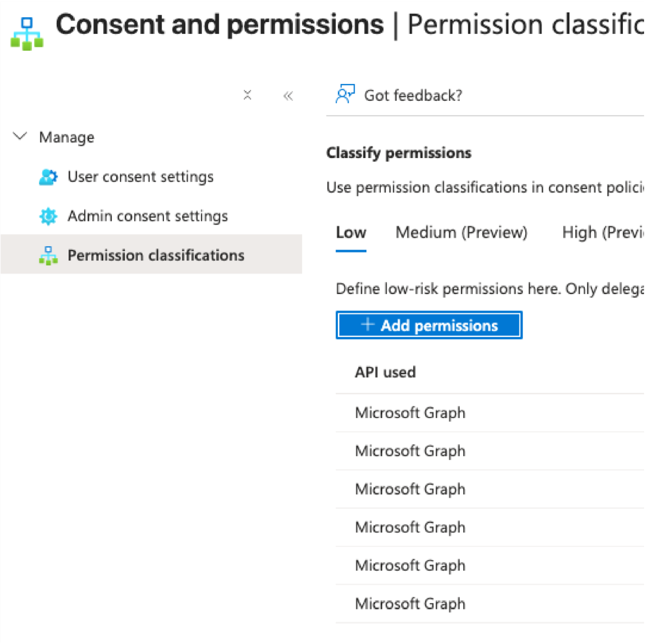Click User consent settings icon
Viewport: 646px width, 644px height.
click(x=48, y=177)
